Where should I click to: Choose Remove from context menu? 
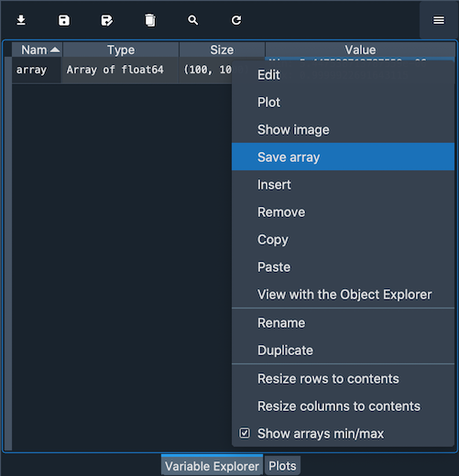pyautogui.click(x=343, y=212)
